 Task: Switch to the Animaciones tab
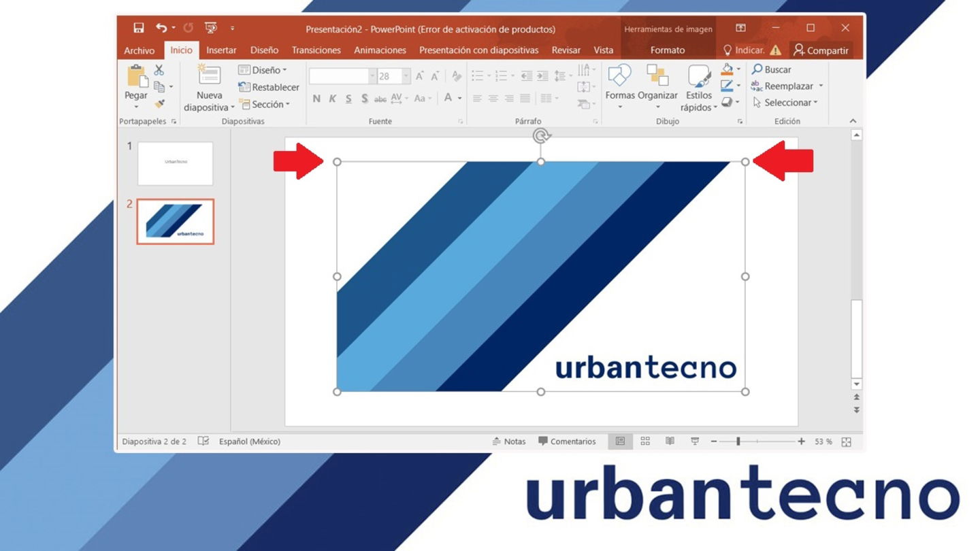(x=380, y=50)
